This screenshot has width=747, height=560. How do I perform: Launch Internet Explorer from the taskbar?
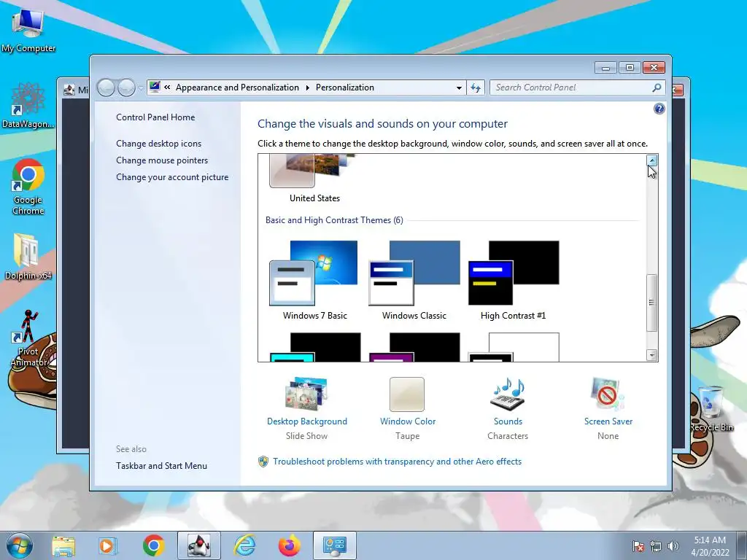(x=245, y=545)
